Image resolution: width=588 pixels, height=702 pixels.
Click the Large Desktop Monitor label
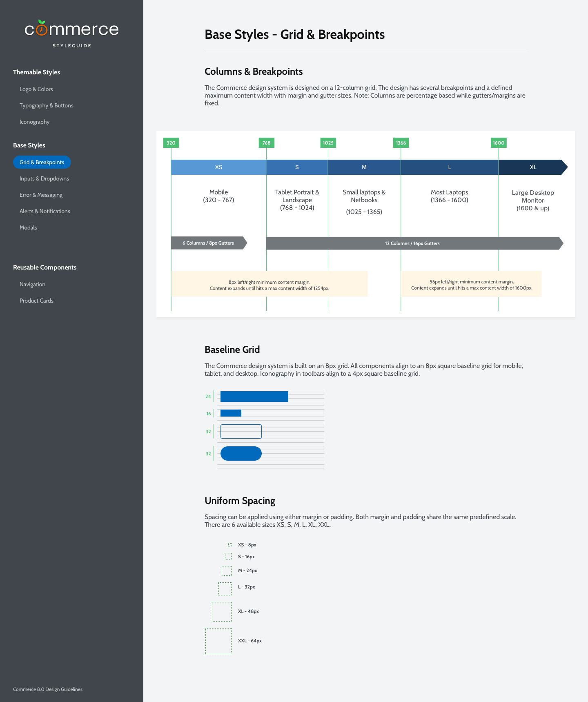[533, 200]
